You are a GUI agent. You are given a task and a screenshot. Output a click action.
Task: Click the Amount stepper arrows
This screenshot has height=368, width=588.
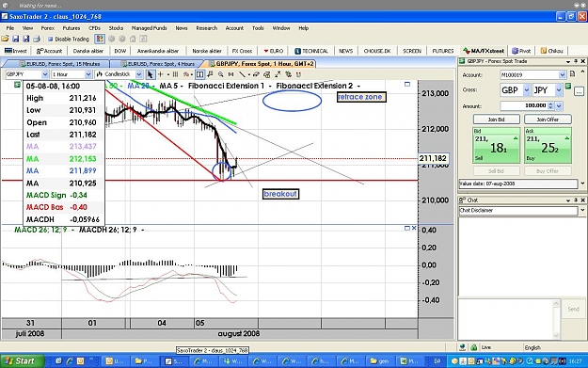point(550,106)
